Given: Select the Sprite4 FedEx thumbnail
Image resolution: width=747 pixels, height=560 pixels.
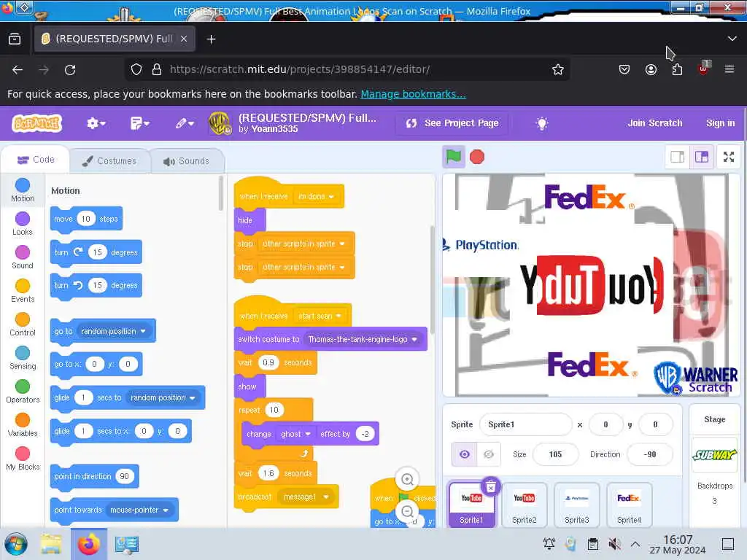Looking at the screenshot, I should 629,505.
